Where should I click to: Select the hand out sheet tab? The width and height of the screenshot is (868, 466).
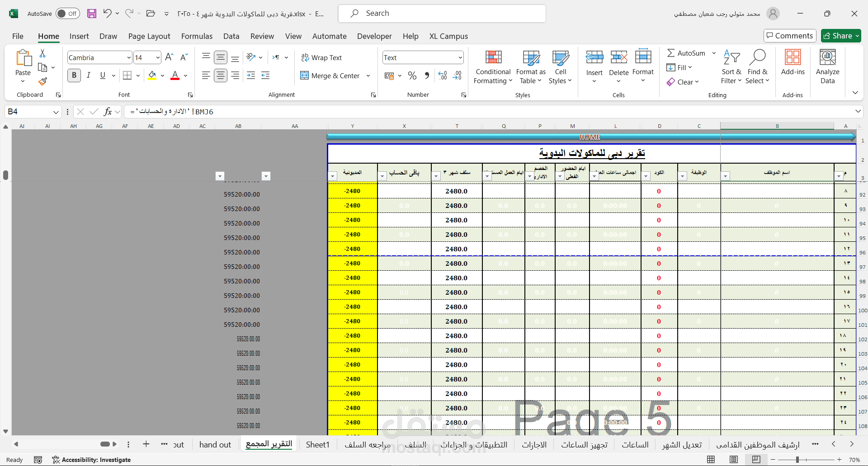[x=215, y=444]
